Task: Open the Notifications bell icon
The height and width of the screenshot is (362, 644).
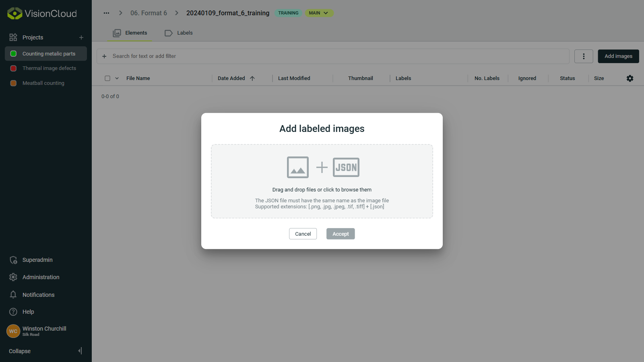Action: pyautogui.click(x=13, y=294)
